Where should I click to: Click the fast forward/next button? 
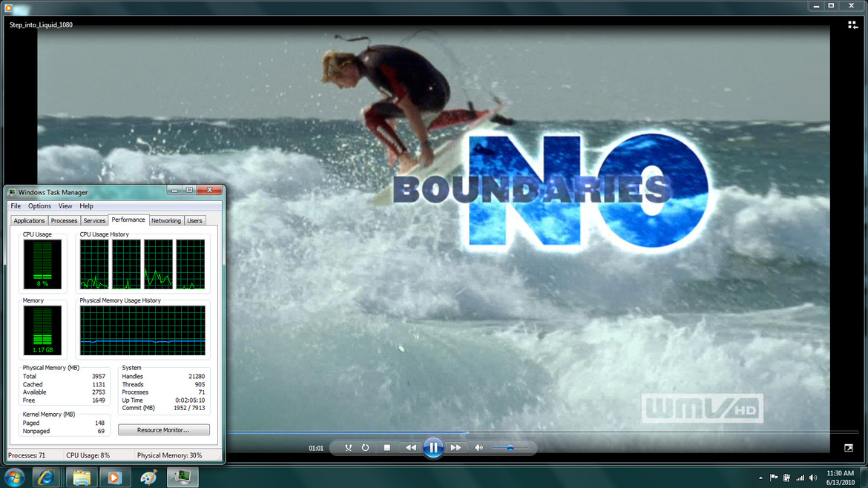(x=456, y=448)
